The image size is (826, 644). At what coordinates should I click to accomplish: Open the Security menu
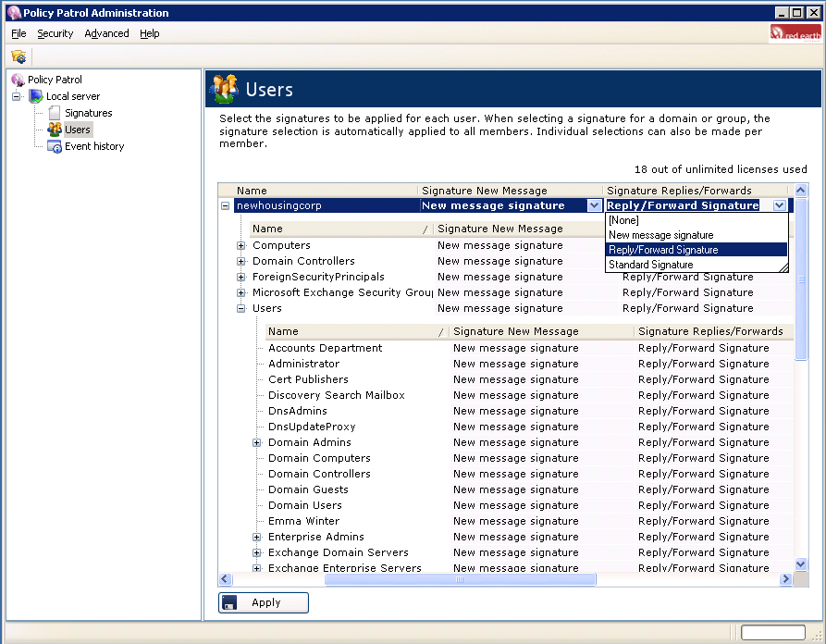coord(55,33)
